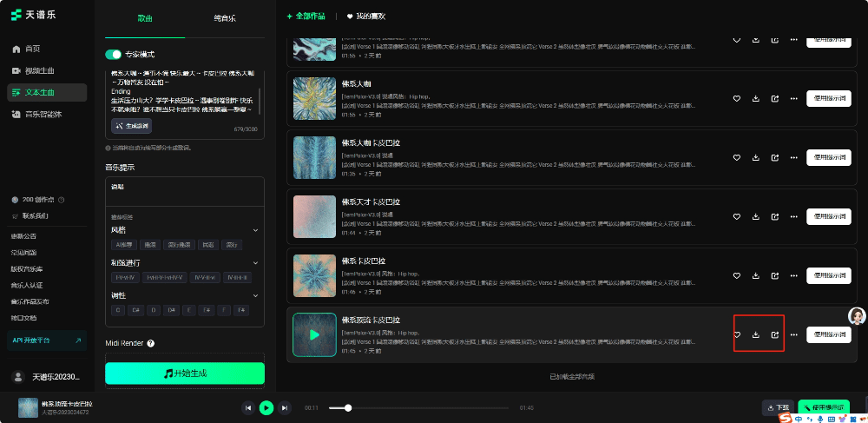Viewport: 868px width, 423px height.
Task: Download the 佛系顶流卡皮巴拉 track
Action: (755, 334)
